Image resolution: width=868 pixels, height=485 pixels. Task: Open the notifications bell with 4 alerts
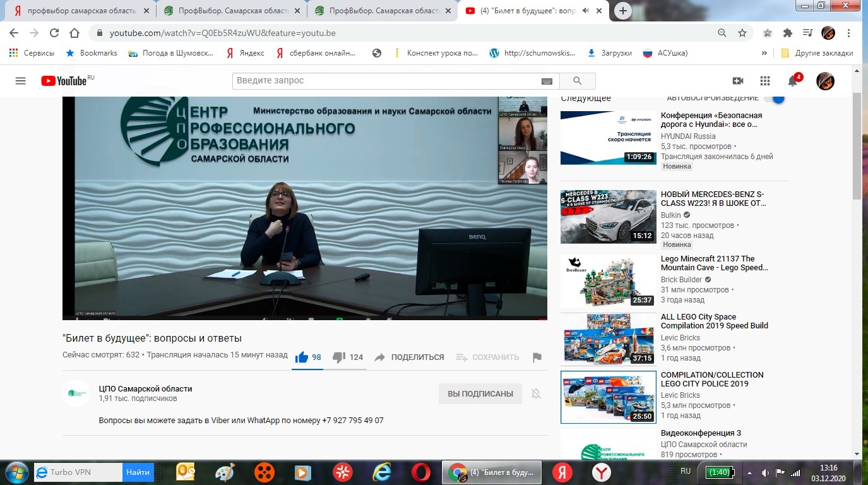pos(794,80)
